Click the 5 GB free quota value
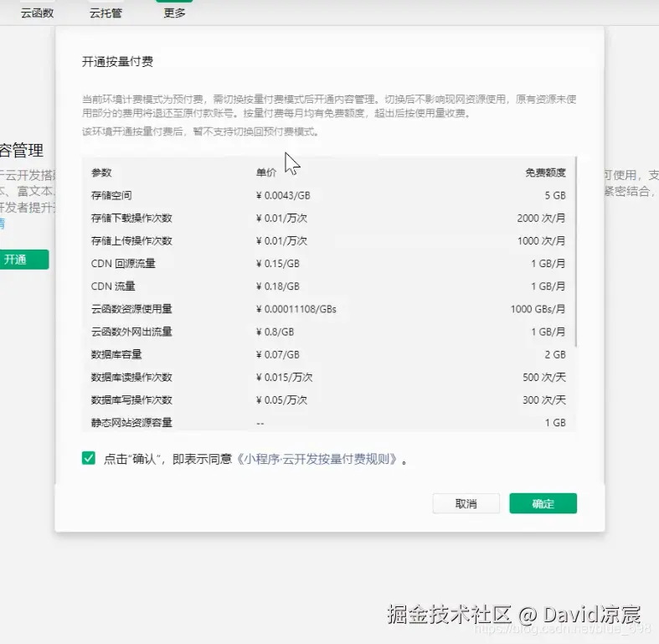The image size is (659, 644). (555, 195)
